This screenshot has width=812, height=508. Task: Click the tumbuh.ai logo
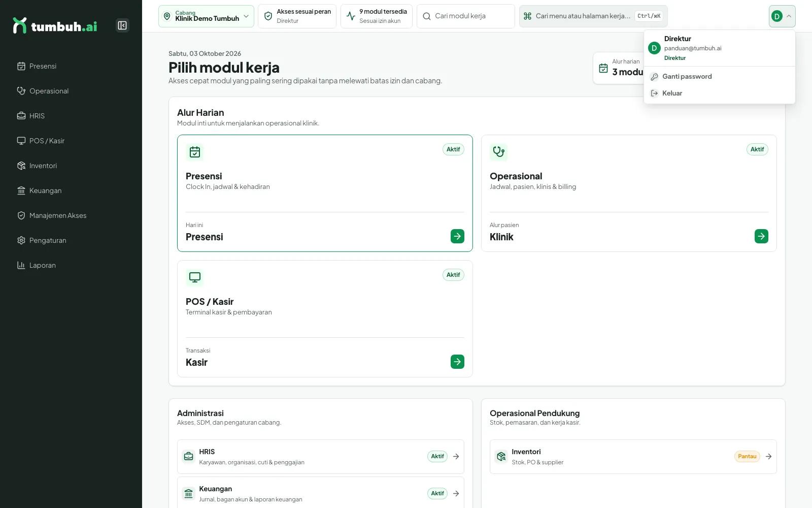point(55,25)
